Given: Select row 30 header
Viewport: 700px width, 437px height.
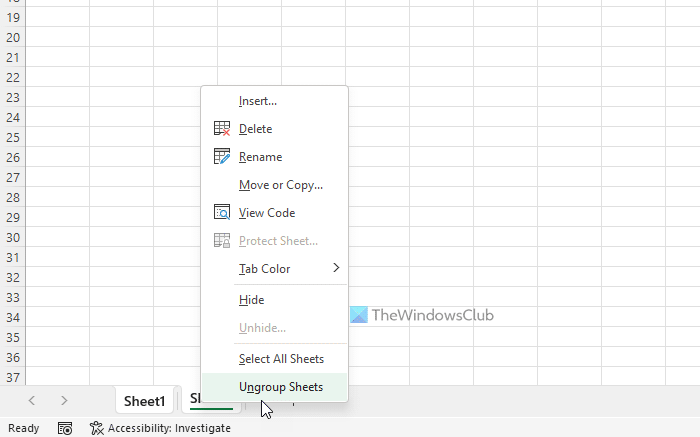Looking at the screenshot, I should 13,238.
